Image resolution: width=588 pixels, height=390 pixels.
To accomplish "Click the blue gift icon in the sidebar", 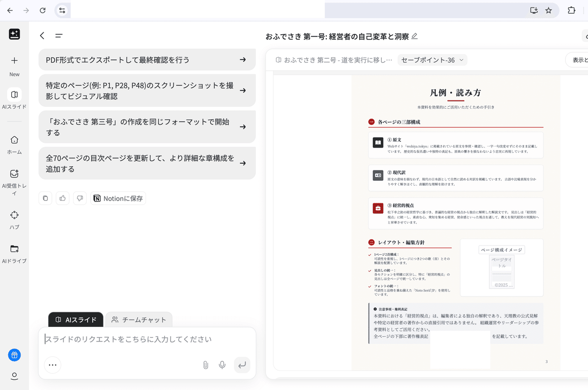I will [14, 355].
